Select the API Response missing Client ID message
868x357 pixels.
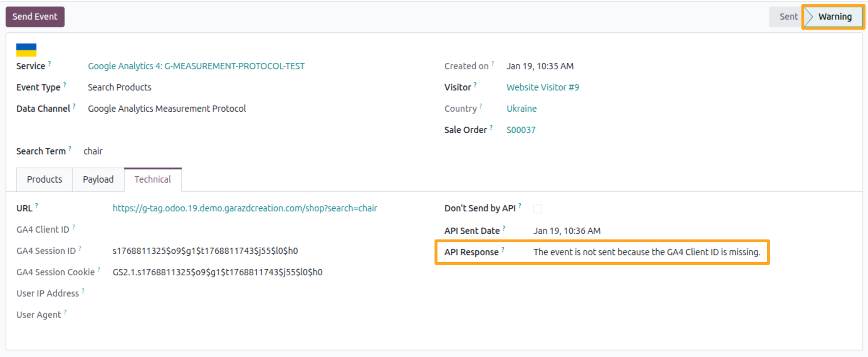647,252
